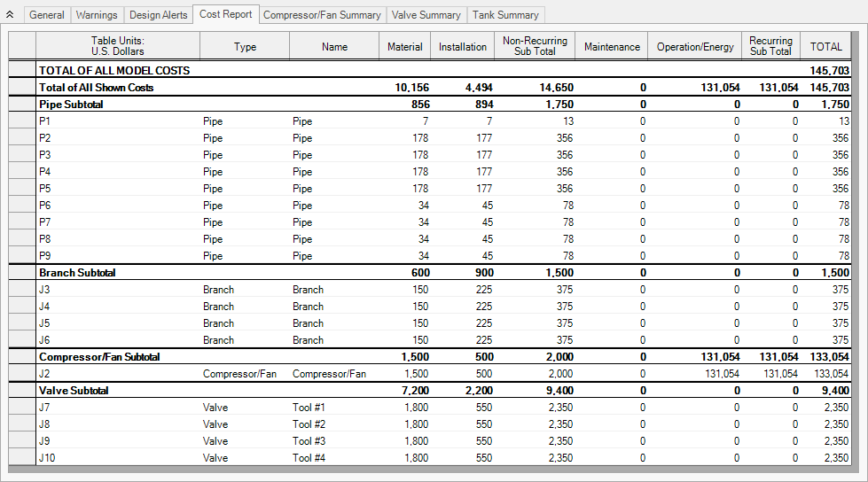Image resolution: width=868 pixels, height=482 pixels.
Task: Click the Recurring Sub Total header
Action: (770, 46)
